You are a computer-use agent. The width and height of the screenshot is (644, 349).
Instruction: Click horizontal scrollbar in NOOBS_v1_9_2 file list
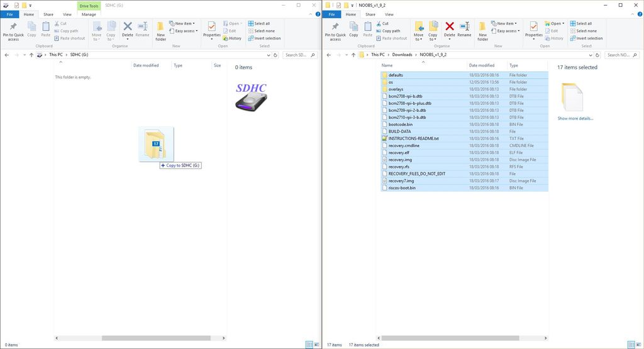450,338
